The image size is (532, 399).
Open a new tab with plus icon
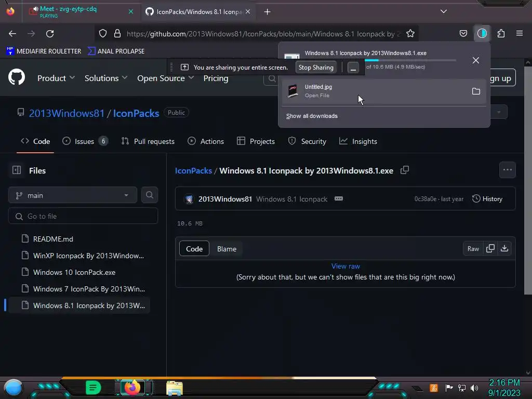click(268, 12)
